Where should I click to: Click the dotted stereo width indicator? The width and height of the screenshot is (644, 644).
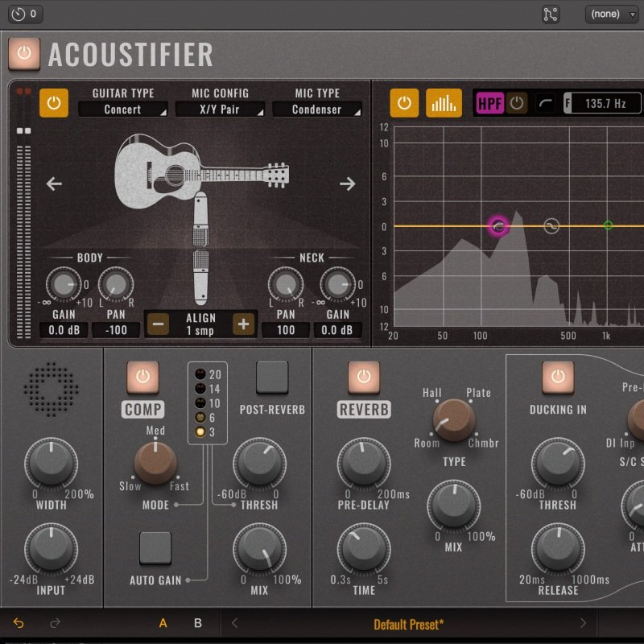pyautogui.click(x=51, y=390)
